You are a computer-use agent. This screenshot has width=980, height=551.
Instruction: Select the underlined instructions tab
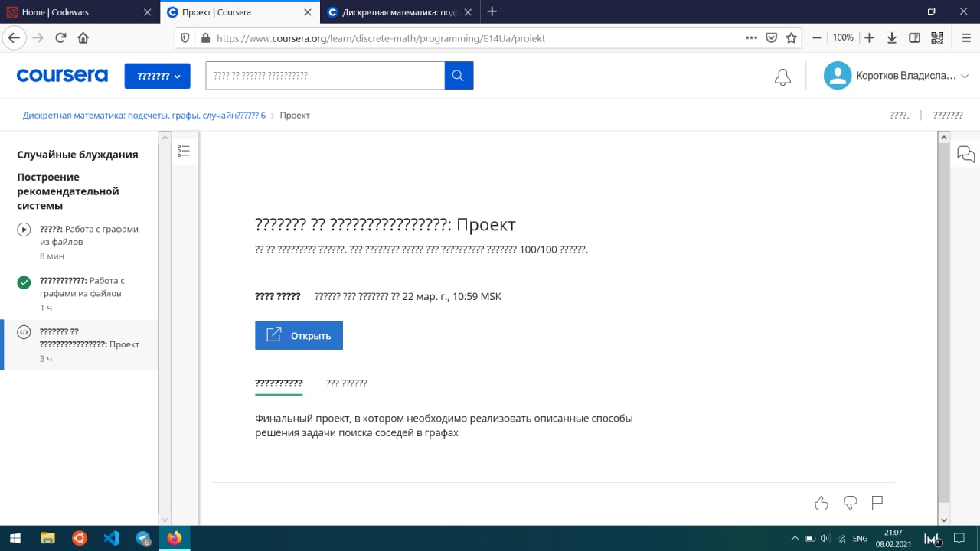click(279, 383)
